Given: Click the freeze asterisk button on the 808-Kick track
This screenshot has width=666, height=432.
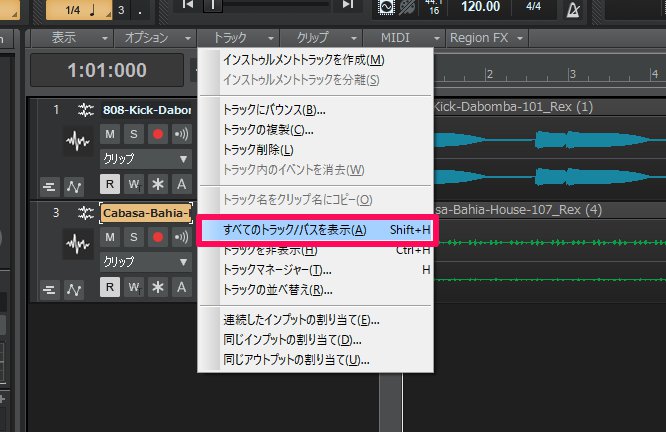Looking at the screenshot, I should pos(157,184).
